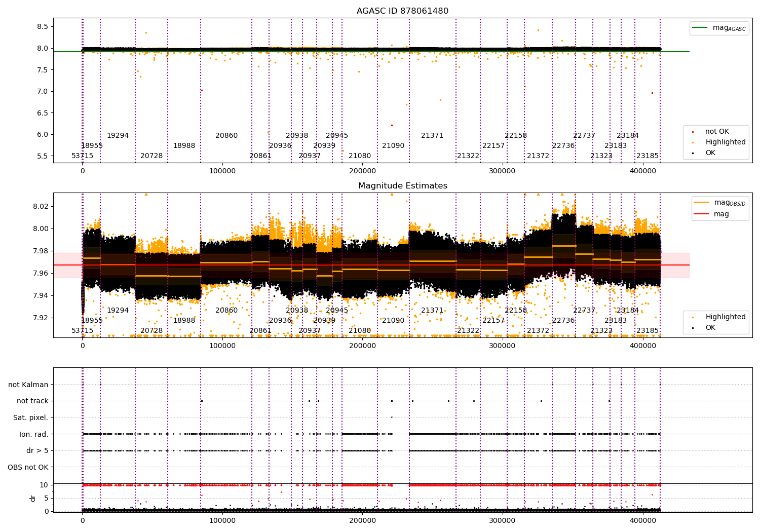Click OBSID label 22736 in Magnitude Estimates plot

(563, 321)
